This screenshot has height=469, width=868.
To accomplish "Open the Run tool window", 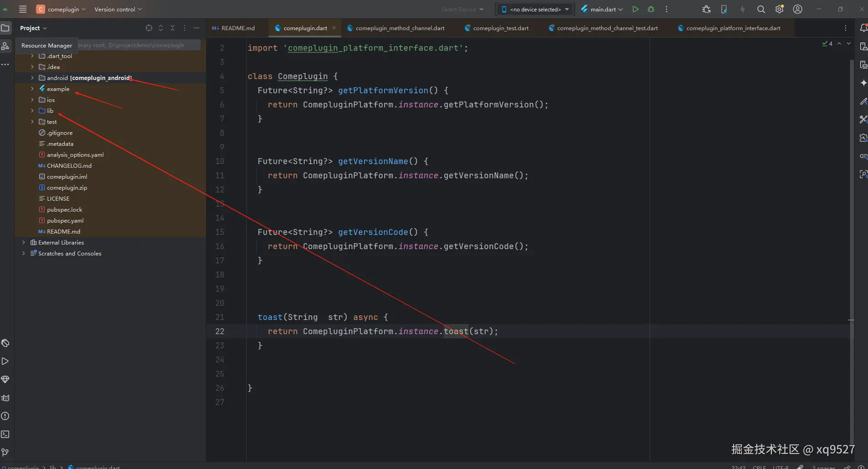I will point(5,361).
